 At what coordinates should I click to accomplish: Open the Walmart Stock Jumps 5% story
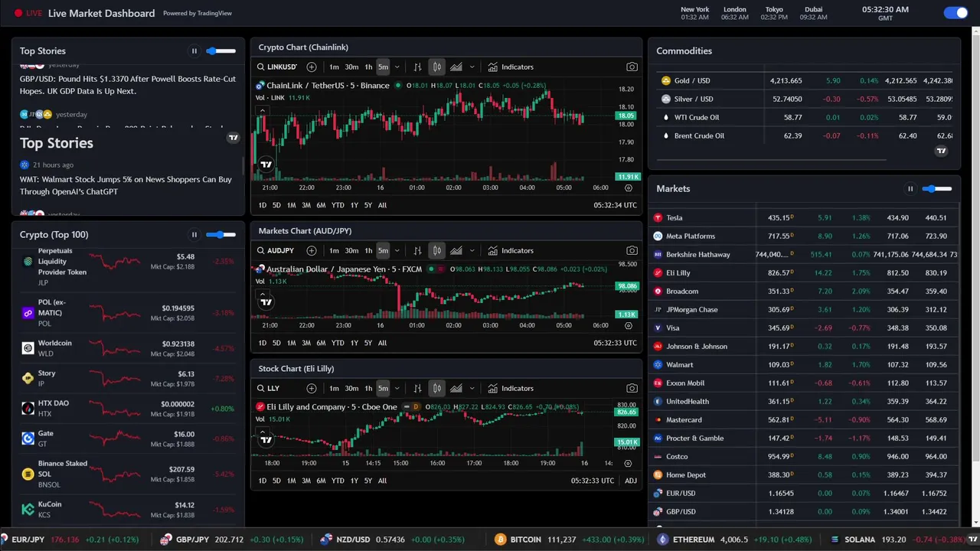(126, 185)
